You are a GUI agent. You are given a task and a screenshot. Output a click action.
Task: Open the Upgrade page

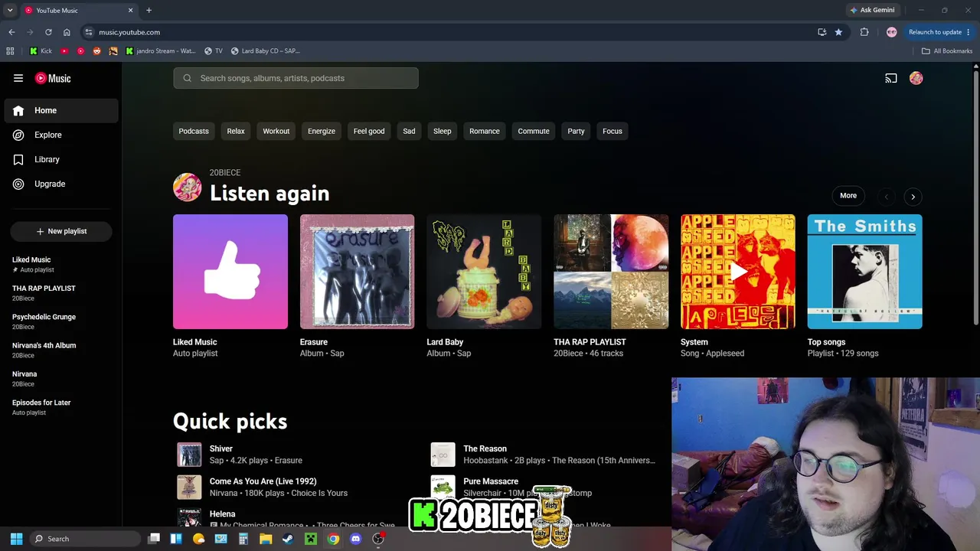61,184
